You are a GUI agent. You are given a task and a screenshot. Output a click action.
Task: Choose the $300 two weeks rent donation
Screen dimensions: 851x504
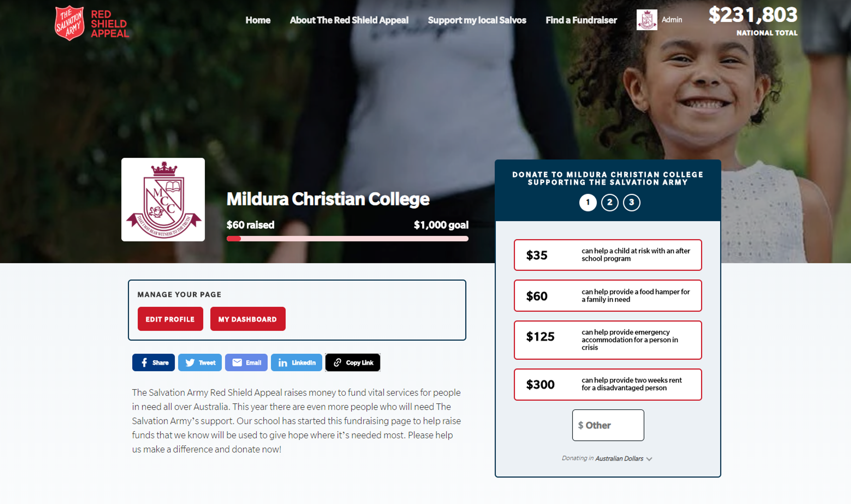click(608, 384)
